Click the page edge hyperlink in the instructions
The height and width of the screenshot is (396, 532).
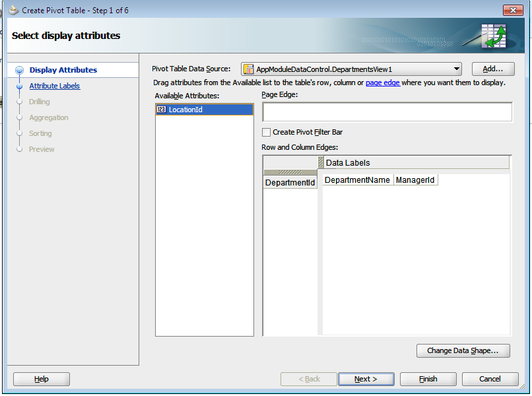tap(383, 82)
